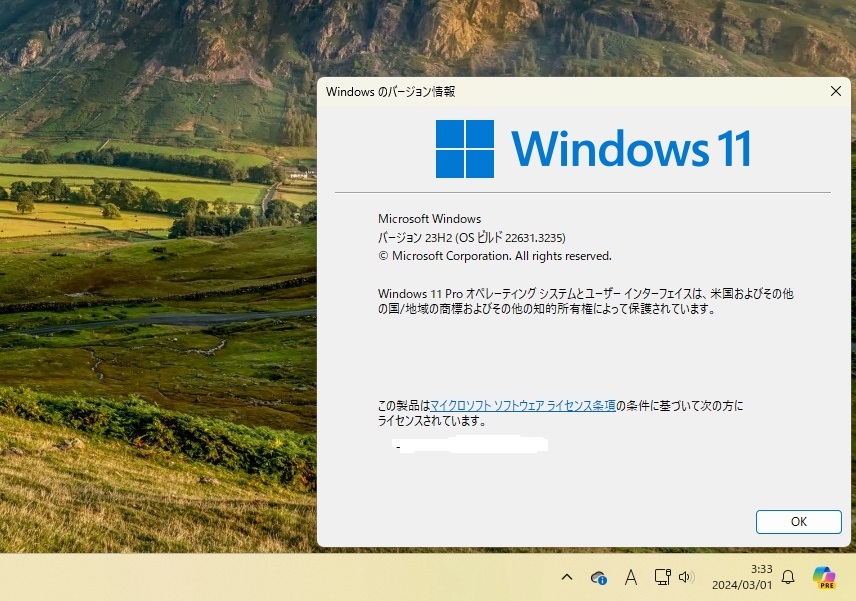This screenshot has width=856, height=601.
Task: Open the volume speaker tray icon
Action: click(x=686, y=577)
